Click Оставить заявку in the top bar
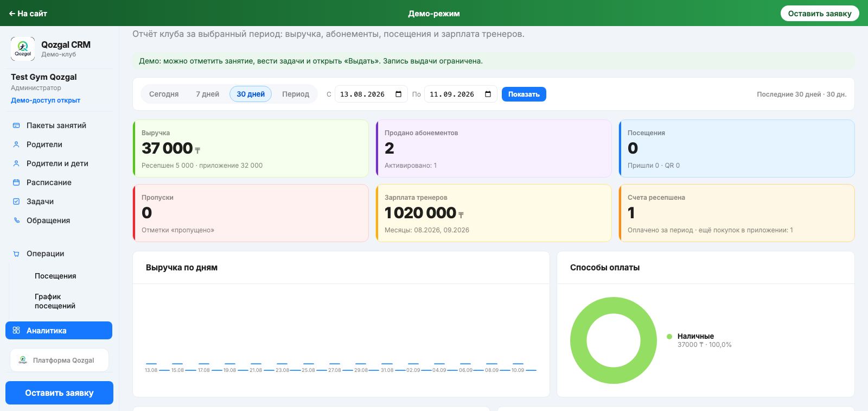 [x=820, y=14]
